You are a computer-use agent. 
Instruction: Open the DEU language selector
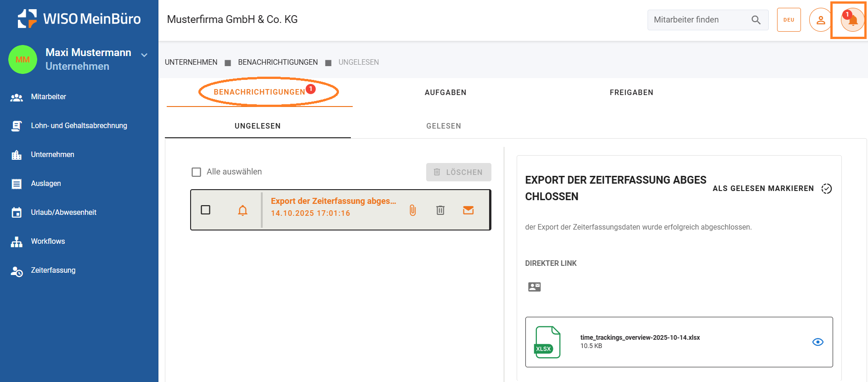coord(789,20)
